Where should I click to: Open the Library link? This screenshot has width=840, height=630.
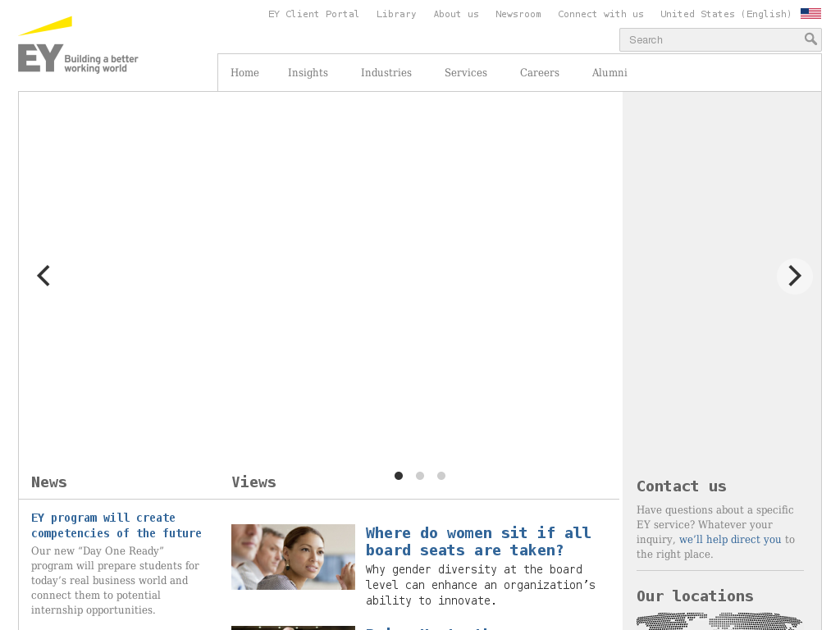(x=396, y=14)
